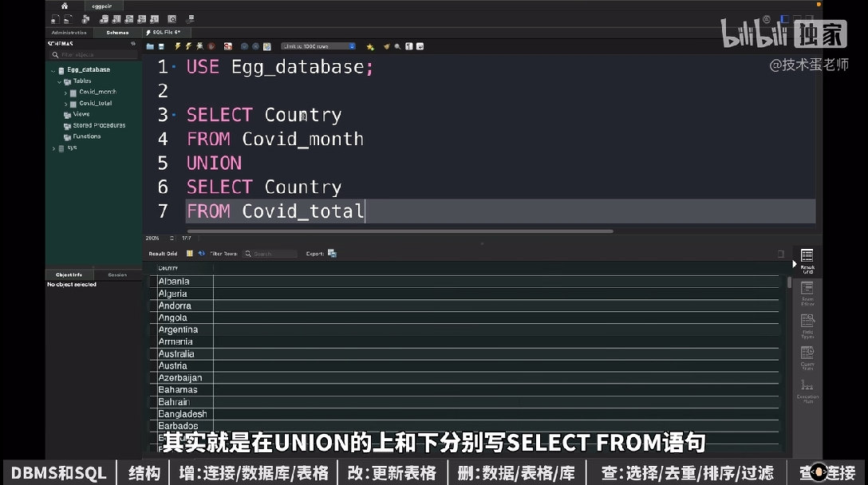Click the result grid vertical scrollbar
The image size is (868, 485).
[x=789, y=282]
